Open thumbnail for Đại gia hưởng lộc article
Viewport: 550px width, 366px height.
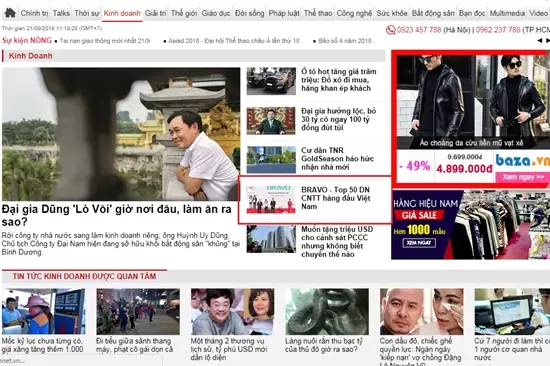[x=271, y=121]
